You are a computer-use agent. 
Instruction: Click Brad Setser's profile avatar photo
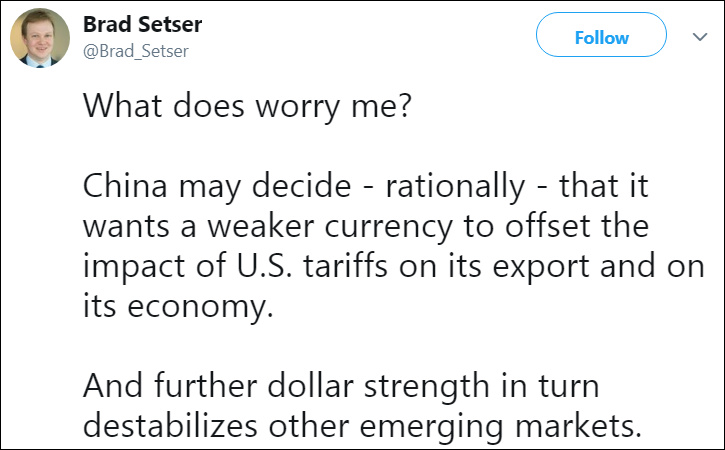(x=39, y=37)
